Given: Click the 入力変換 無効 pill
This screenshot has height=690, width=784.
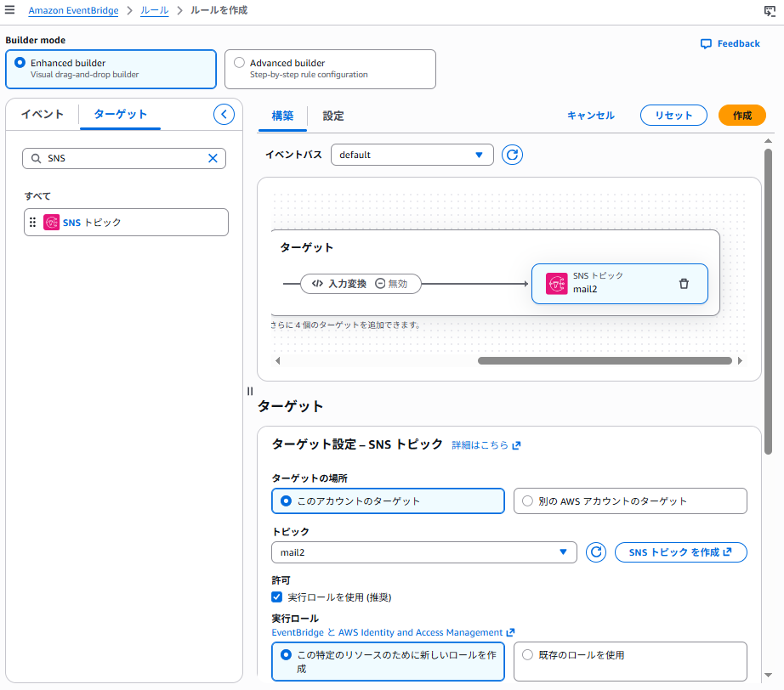Looking at the screenshot, I should pyautogui.click(x=361, y=284).
